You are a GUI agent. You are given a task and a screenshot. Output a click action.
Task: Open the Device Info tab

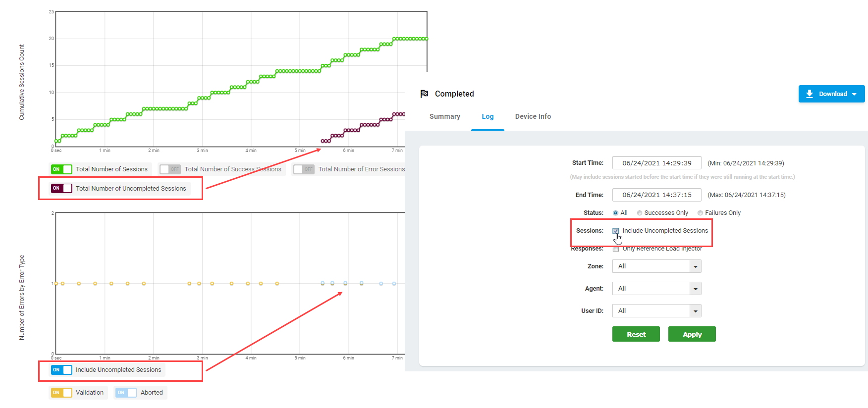click(533, 116)
